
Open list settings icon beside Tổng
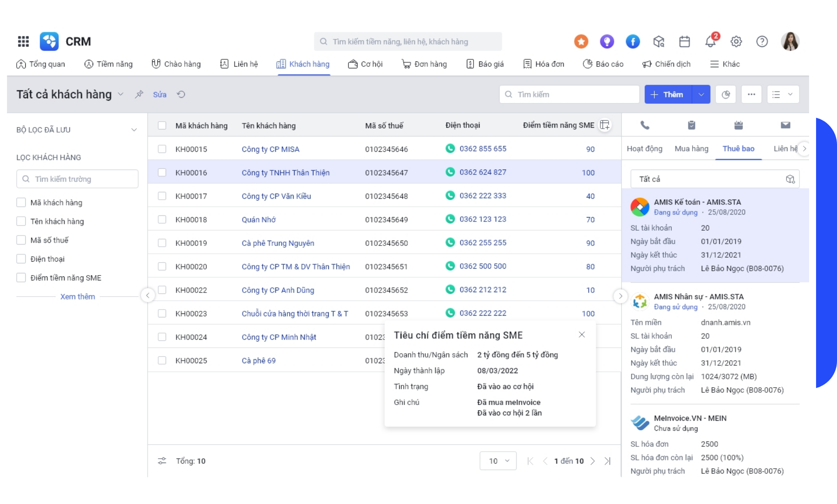[162, 461]
